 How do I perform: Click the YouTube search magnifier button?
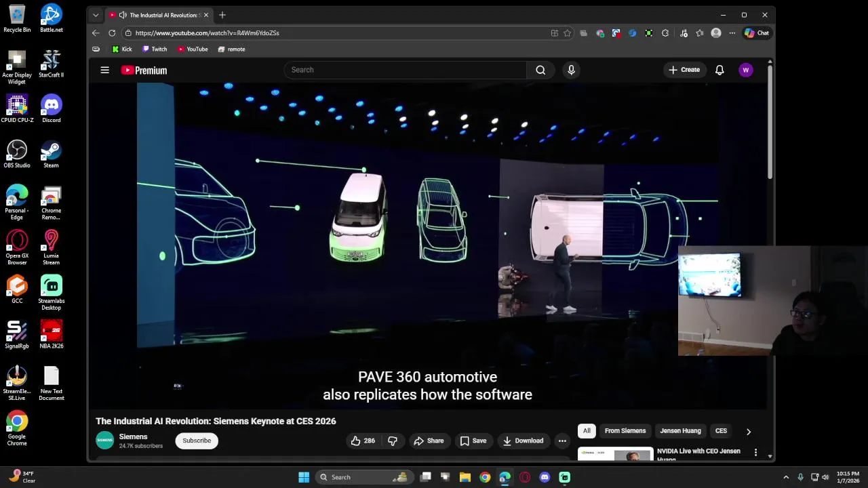[x=540, y=70]
